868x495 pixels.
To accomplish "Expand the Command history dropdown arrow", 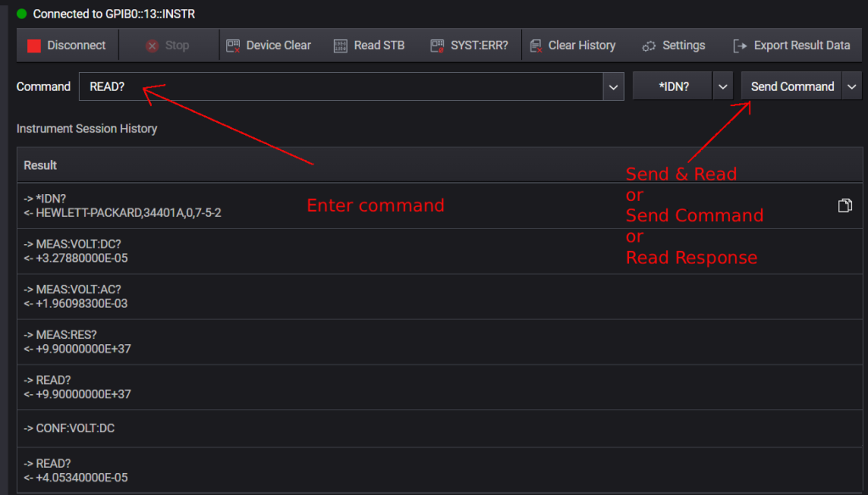I will point(614,87).
